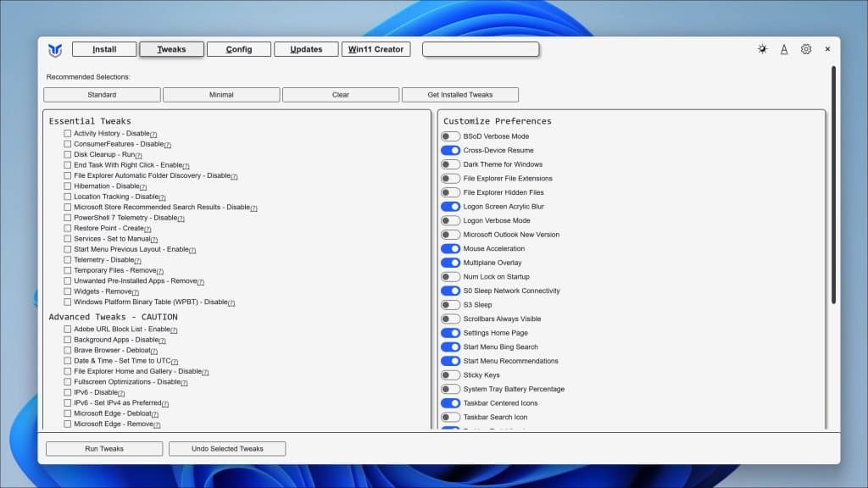This screenshot has width=868, height=488.
Task: Turn off Cross-Device Resume toggle
Action: pos(451,151)
